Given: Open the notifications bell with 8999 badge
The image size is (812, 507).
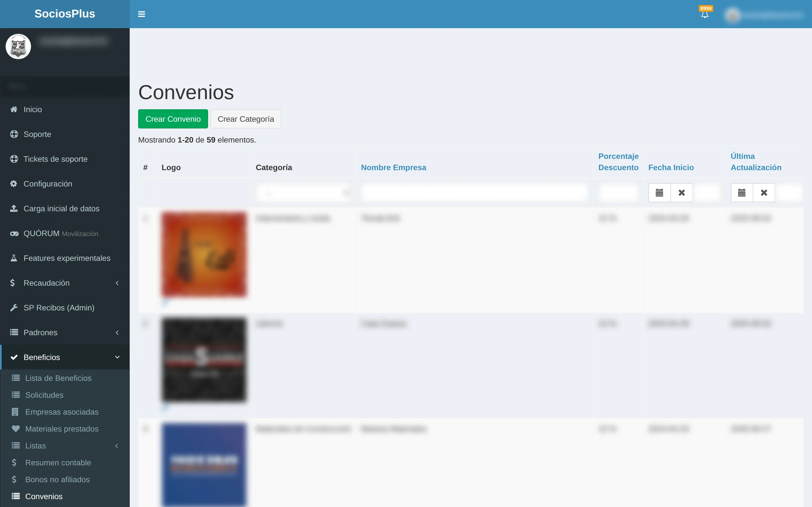Looking at the screenshot, I should 705,14.
